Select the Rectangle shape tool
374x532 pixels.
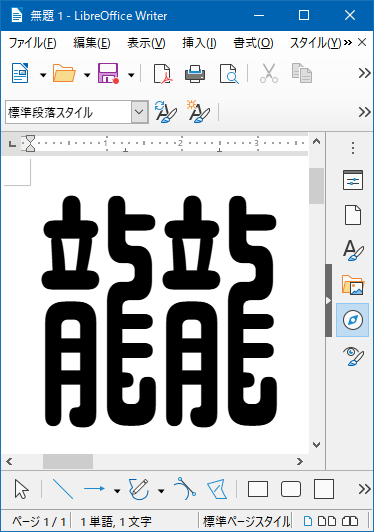point(258,489)
